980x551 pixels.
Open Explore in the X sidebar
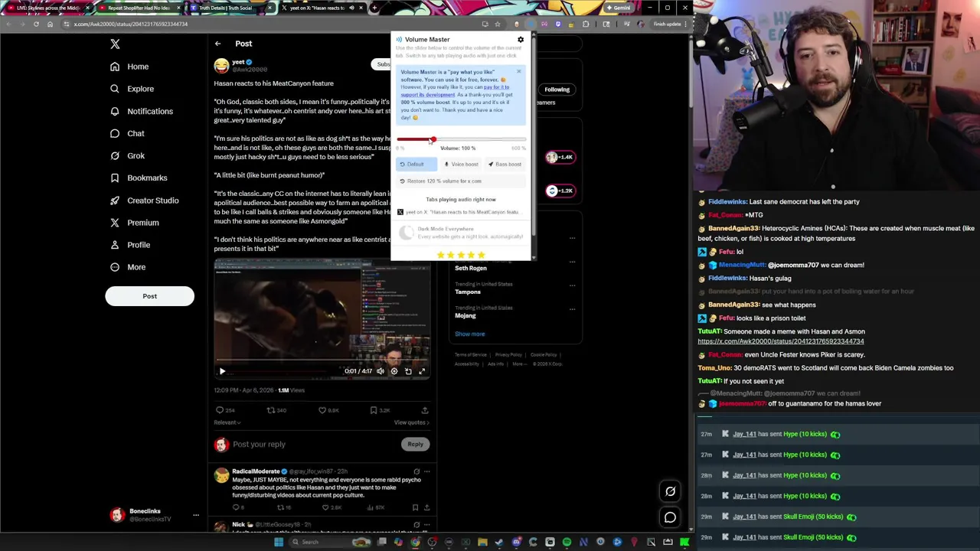point(132,89)
